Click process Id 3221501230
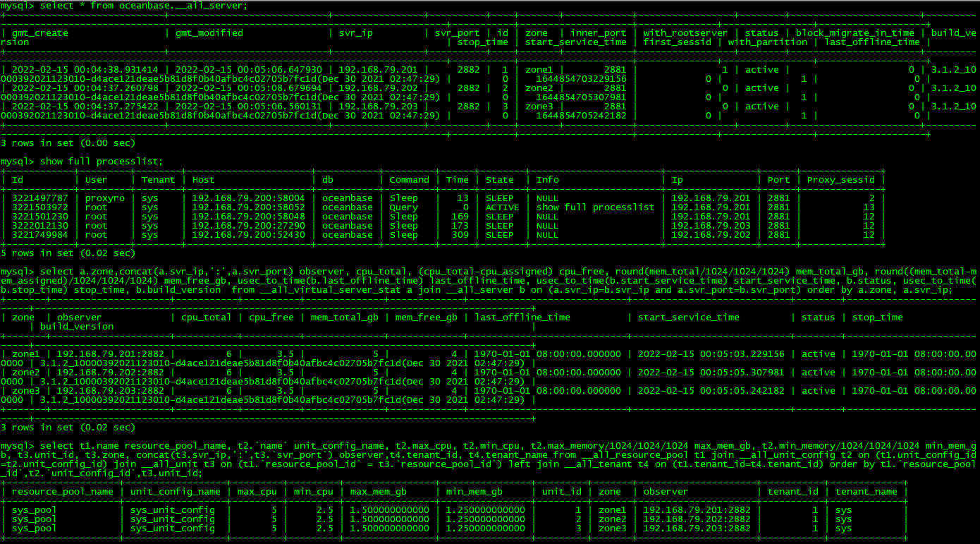Screen dimensions: 980x544 pyautogui.click(x=40, y=217)
